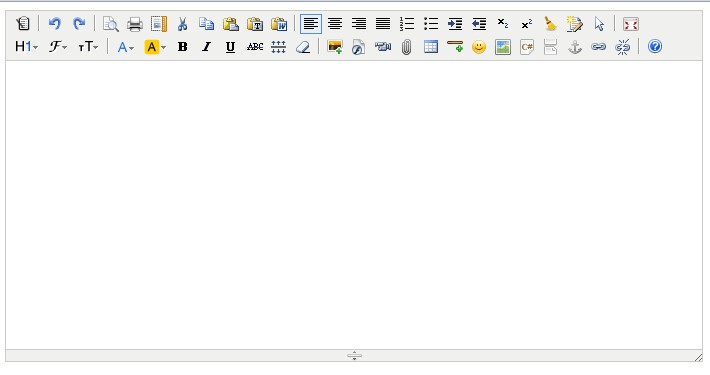Paste clipboard contents with the paste icon
The height and width of the screenshot is (375, 710).
[230, 24]
